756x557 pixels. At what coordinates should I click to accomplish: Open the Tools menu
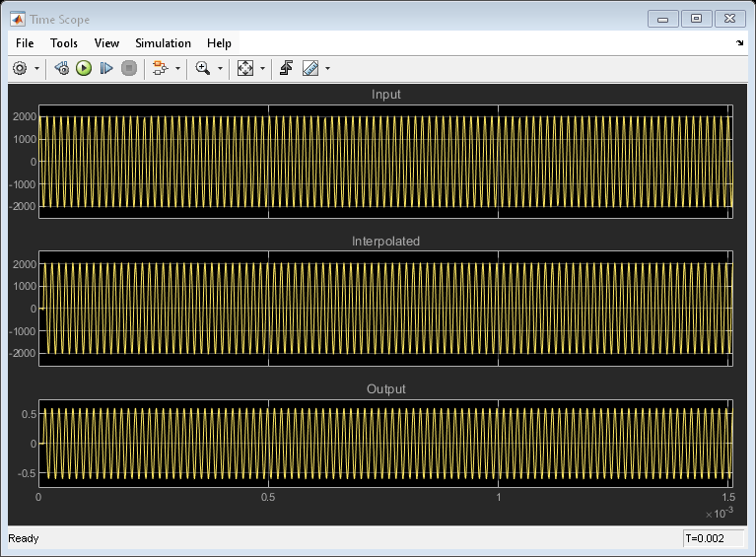point(64,43)
